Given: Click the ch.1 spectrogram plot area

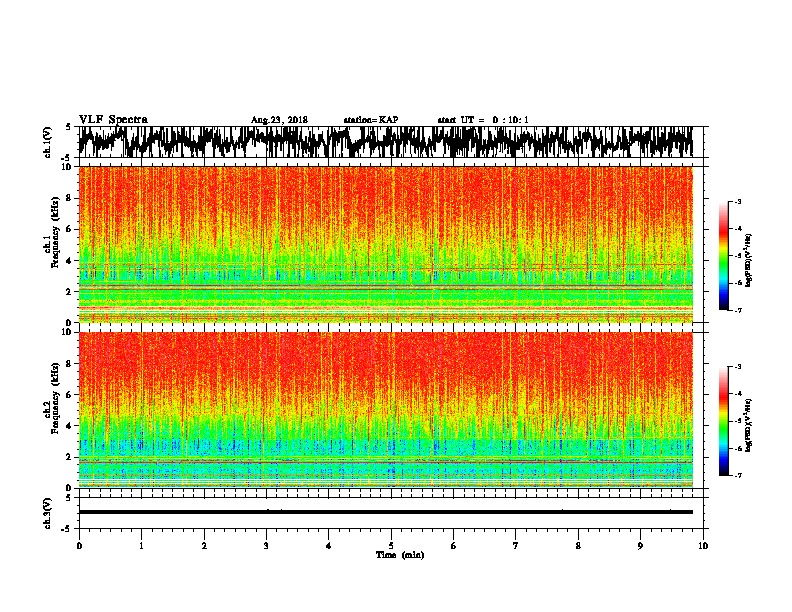Looking at the screenshot, I should (x=385, y=244).
